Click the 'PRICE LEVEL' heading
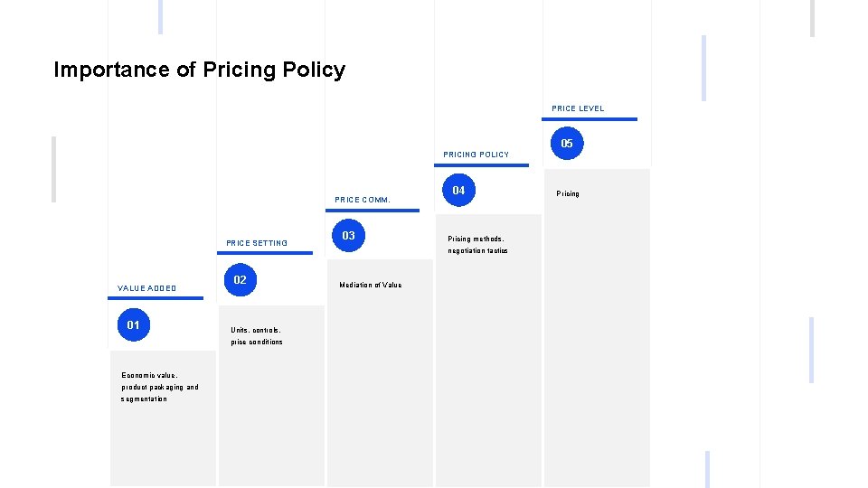 pos(578,108)
